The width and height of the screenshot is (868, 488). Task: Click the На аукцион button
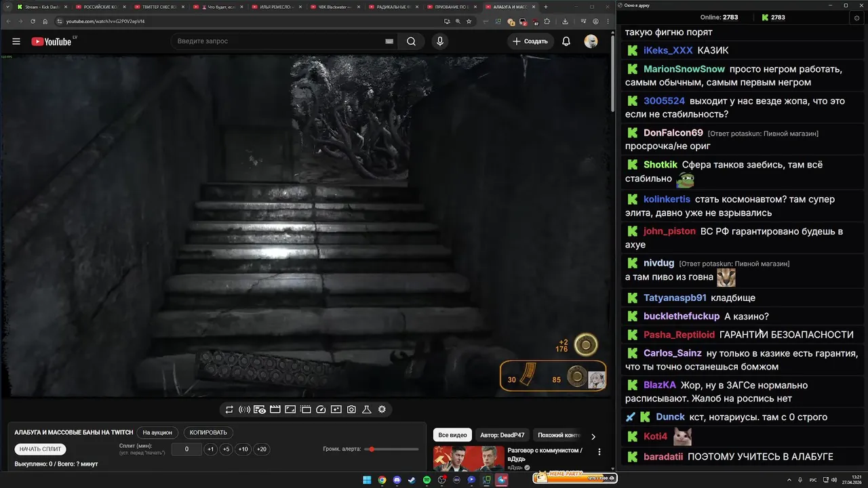coord(157,432)
